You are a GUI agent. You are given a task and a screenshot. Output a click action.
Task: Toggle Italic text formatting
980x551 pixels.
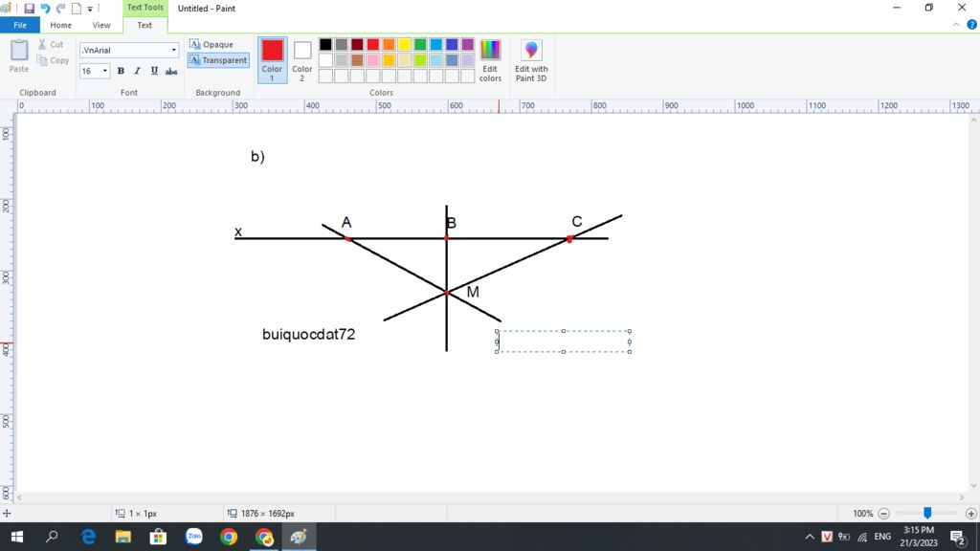pos(137,71)
